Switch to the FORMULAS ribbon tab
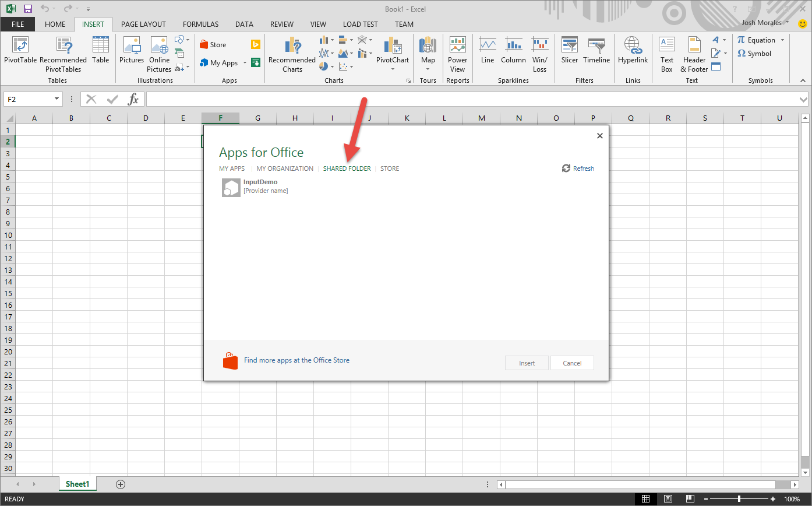 click(x=200, y=24)
